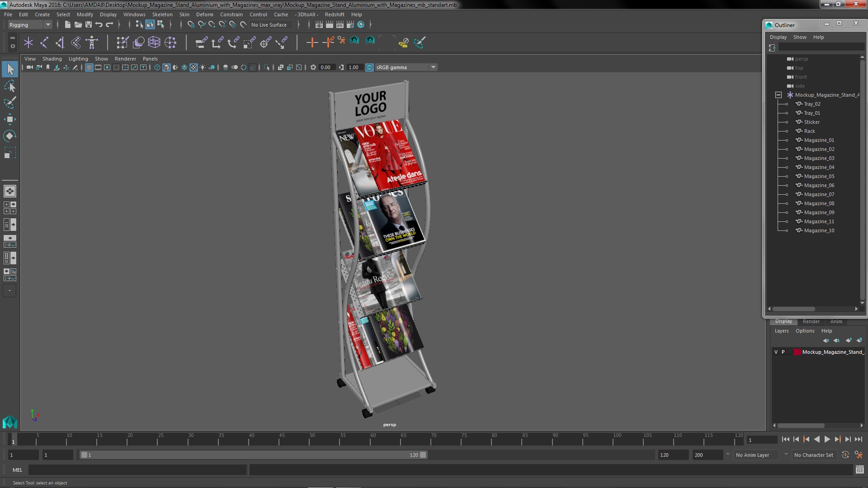Select the Rack node in Outliner
The width and height of the screenshot is (868, 488).
point(809,131)
